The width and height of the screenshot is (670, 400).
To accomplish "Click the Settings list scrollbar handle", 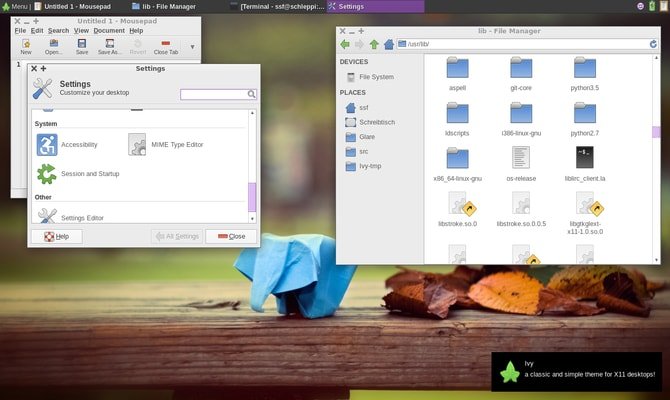I will 252,197.
